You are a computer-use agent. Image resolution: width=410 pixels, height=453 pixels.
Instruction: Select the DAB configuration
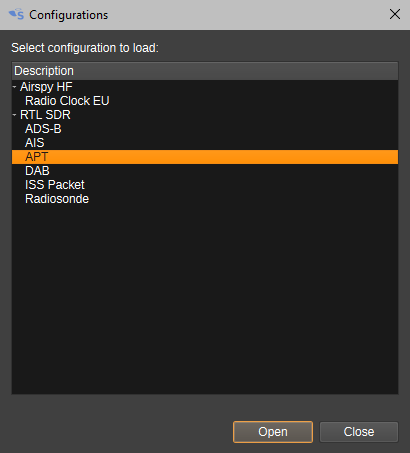(x=37, y=171)
